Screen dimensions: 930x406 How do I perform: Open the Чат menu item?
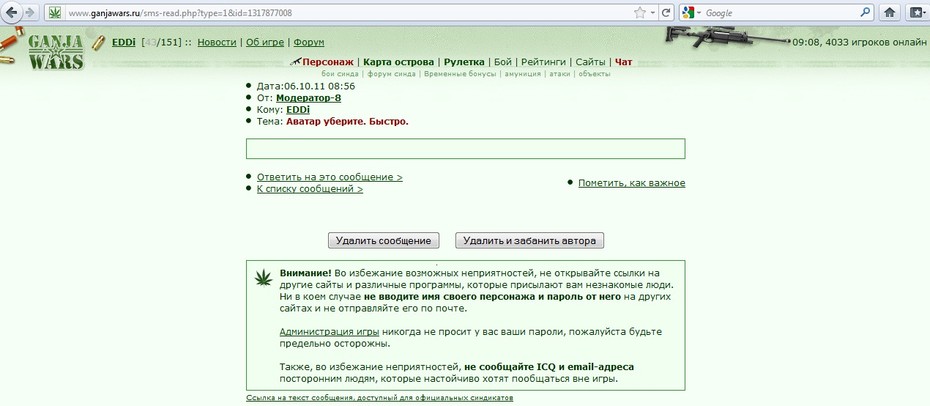623,62
